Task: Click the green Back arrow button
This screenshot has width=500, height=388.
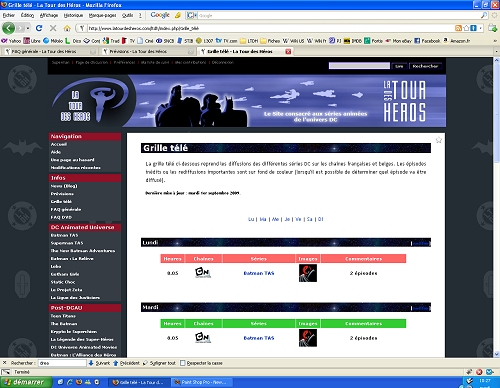Action: (x=8, y=28)
